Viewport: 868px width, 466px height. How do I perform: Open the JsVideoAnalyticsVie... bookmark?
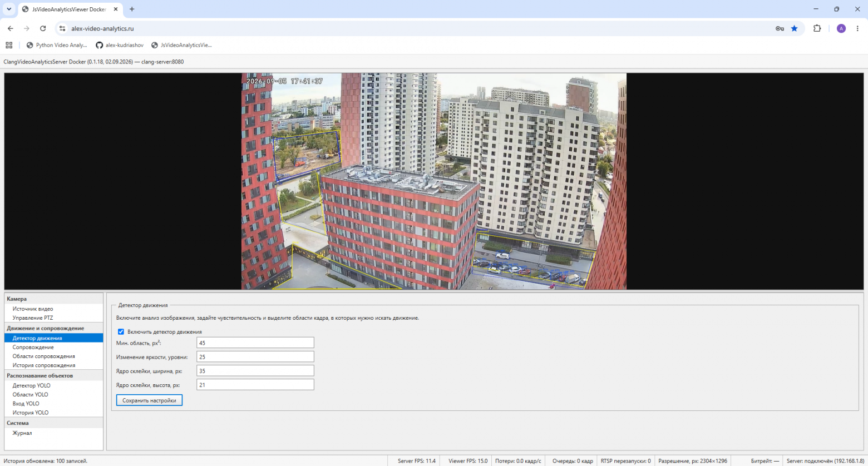[x=182, y=45]
